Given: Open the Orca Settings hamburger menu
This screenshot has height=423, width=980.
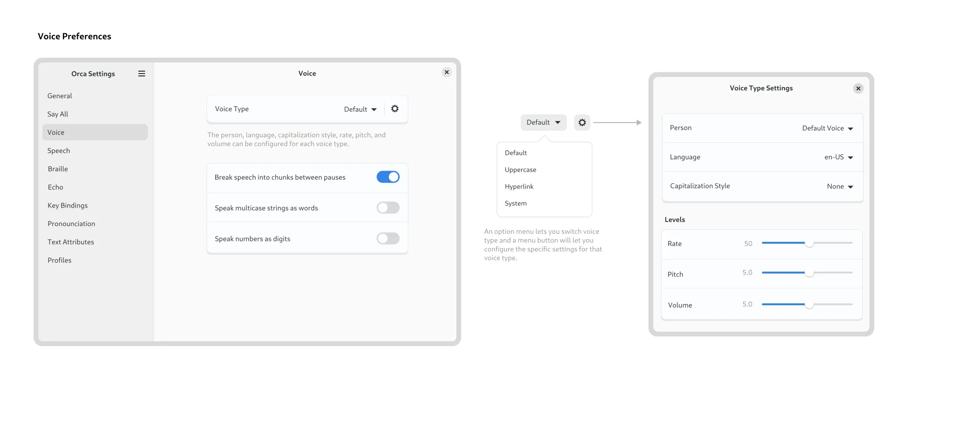Looking at the screenshot, I should 142,74.
